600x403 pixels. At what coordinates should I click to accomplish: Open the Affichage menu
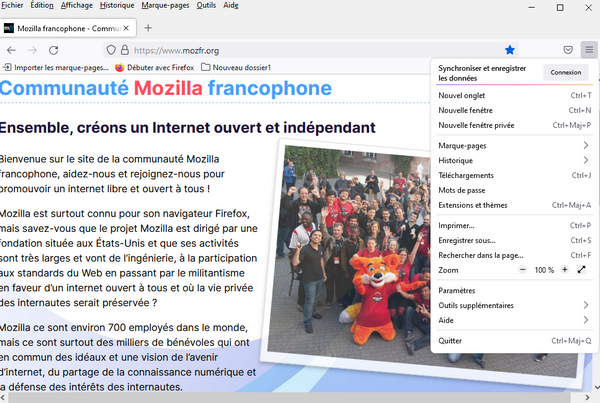click(x=77, y=5)
